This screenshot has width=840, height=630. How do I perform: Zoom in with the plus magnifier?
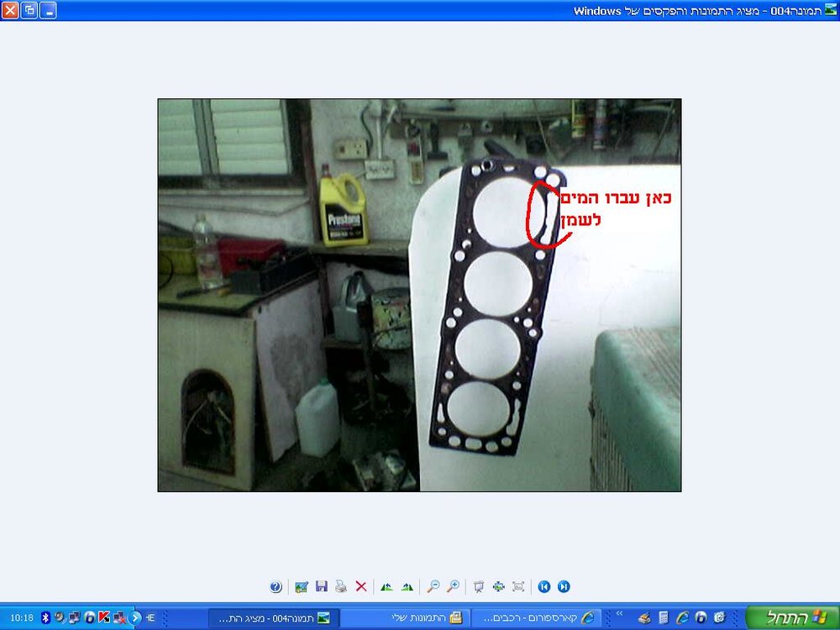coord(454,586)
